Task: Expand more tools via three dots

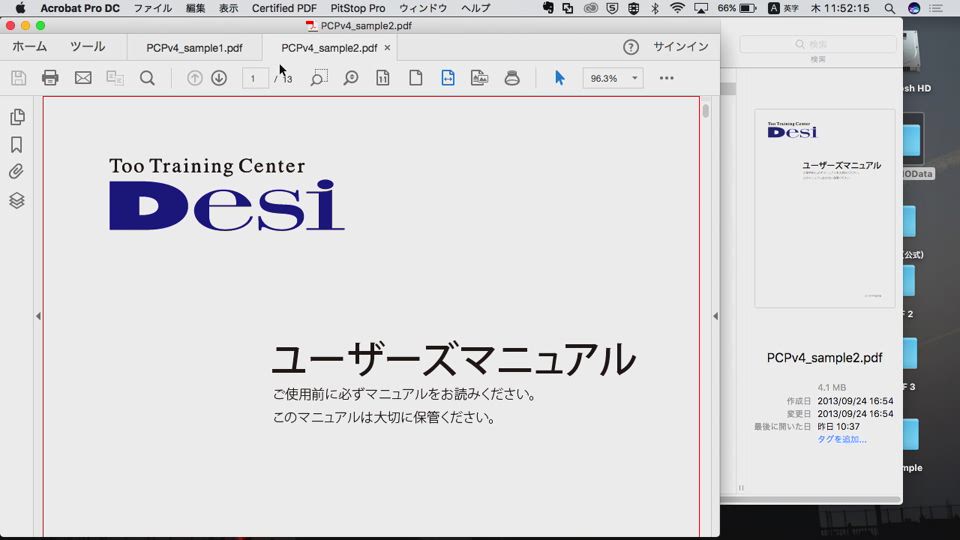Action: tap(666, 78)
